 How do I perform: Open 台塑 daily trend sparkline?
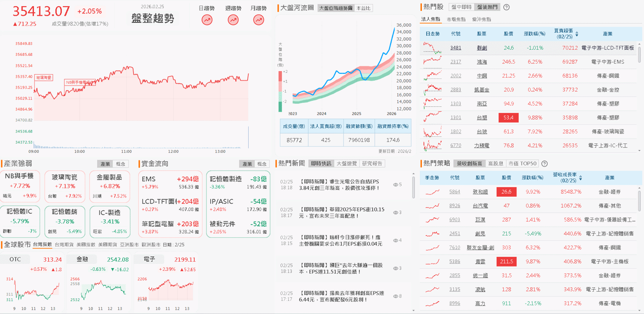point(432,118)
